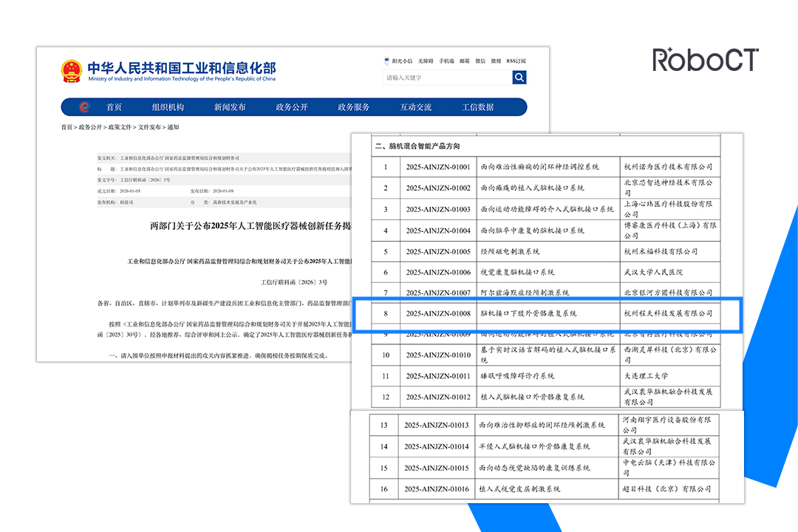The height and width of the screenshot is (532, 798).
Task: Visit the 互动交流 section
Action: pos(415,107)
